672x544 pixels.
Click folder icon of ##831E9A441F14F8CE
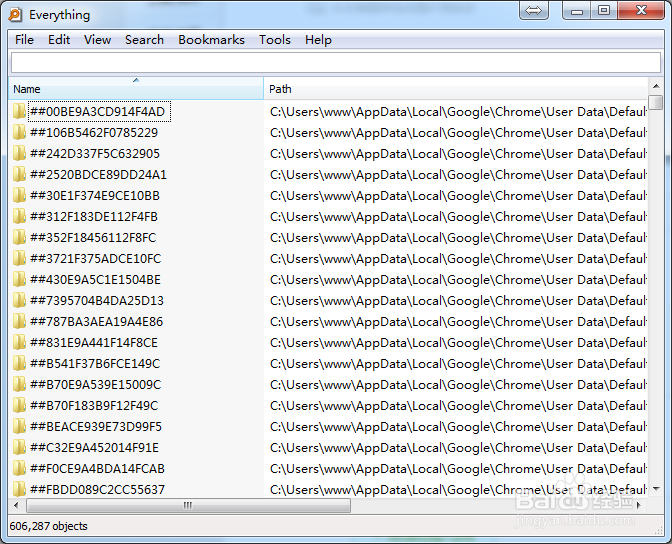(x=19, y=343)
